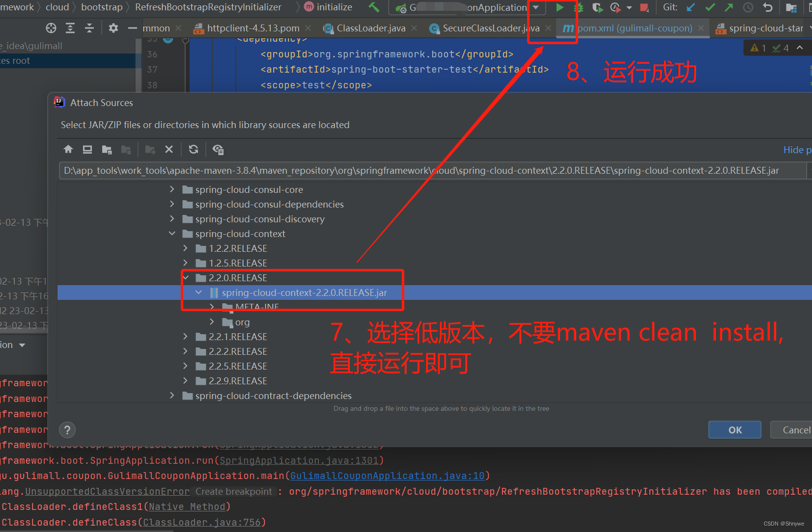Click the Git label in the toolbar
812x532 pixels.
click(670, 7)
